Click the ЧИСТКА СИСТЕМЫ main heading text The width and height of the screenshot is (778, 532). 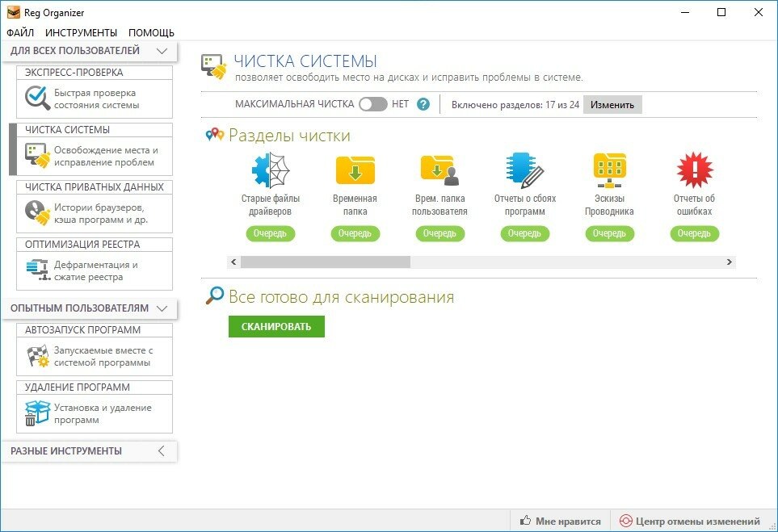point(305,61)
